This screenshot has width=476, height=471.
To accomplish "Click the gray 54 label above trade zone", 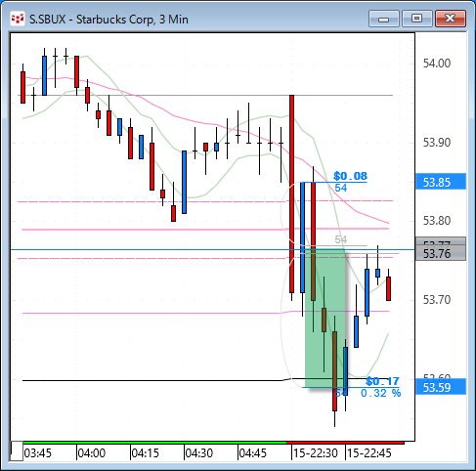I will pyautogui.click(x=341, y=239).
